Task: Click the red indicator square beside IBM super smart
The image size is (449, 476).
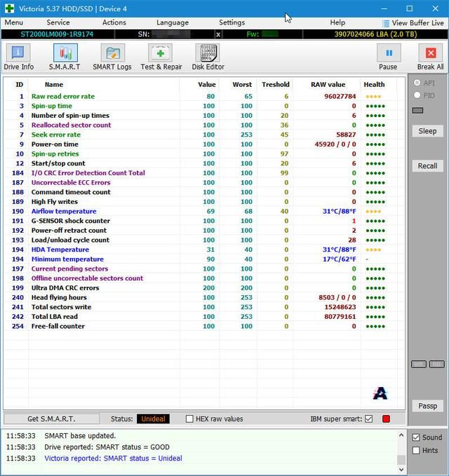Action: (x=386, y=419)
